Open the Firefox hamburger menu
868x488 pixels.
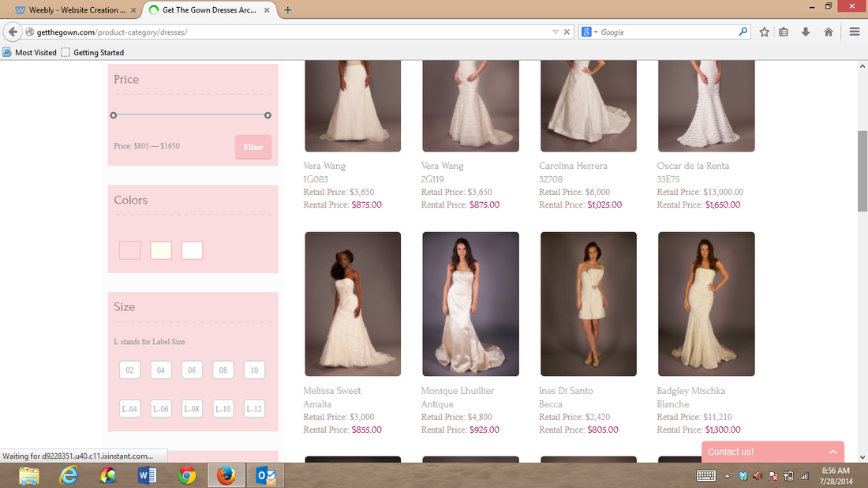click(x=854, y=32)
